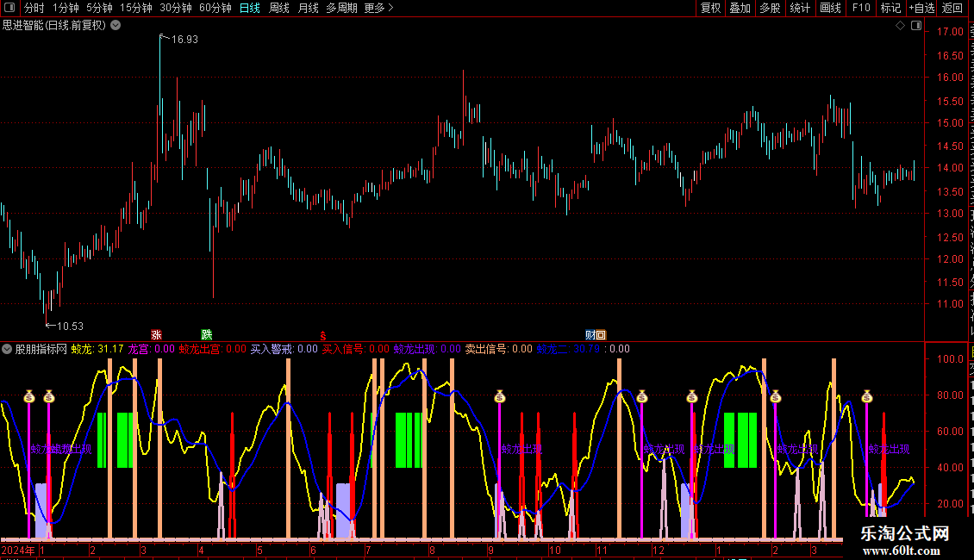Click the 蛟龙: 31.17 indicator value
The height and width of the screenshot is (560, 974).
coord(97,349)
